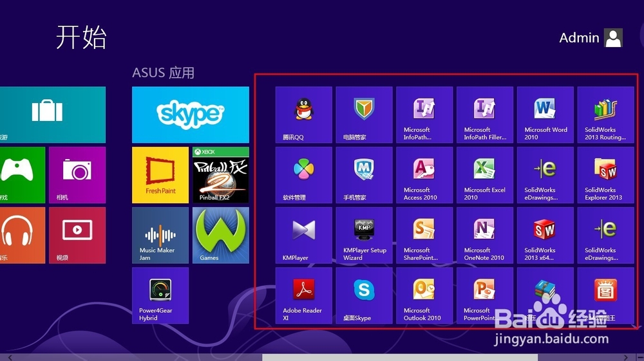Launch Microsoft Word 2010

click(x=545, y=115)
